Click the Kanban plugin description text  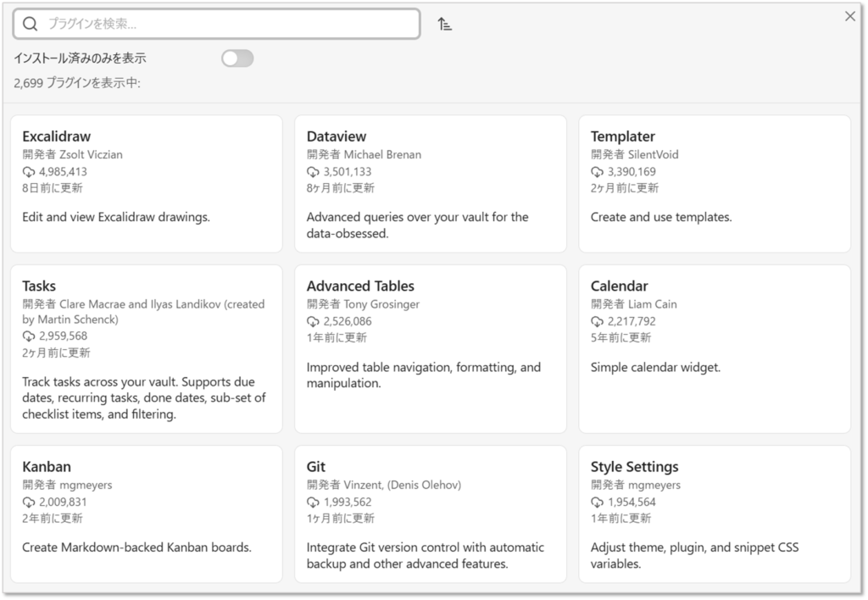tap(136, 547)
